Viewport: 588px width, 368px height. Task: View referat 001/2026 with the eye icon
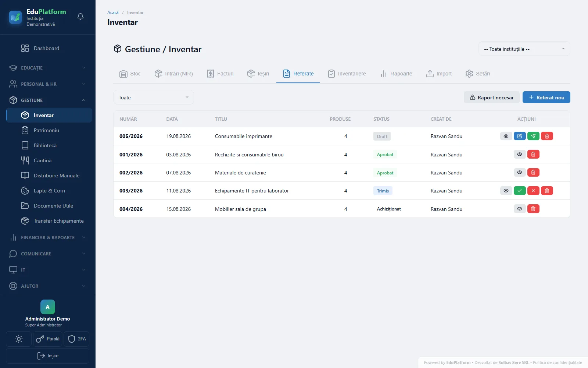click(x=520, y=154)
